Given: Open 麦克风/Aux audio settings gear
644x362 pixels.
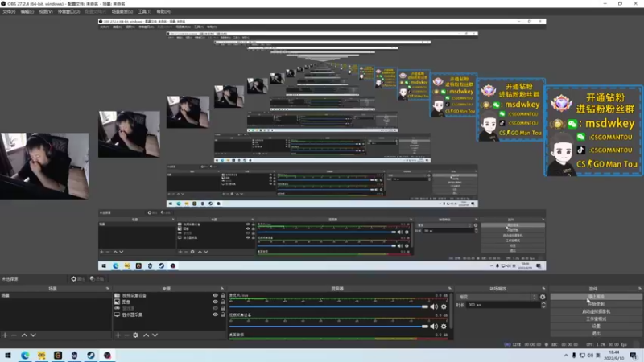Looking at the screenshot, I should (444, 306).
